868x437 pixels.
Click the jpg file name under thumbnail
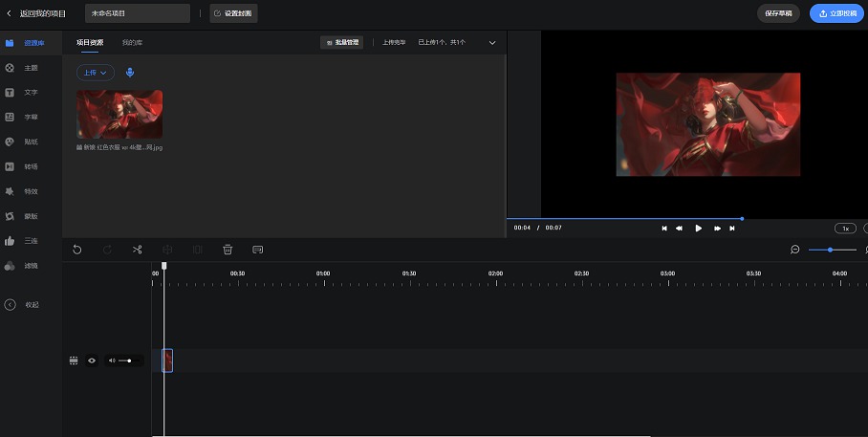tap(119, 148)
